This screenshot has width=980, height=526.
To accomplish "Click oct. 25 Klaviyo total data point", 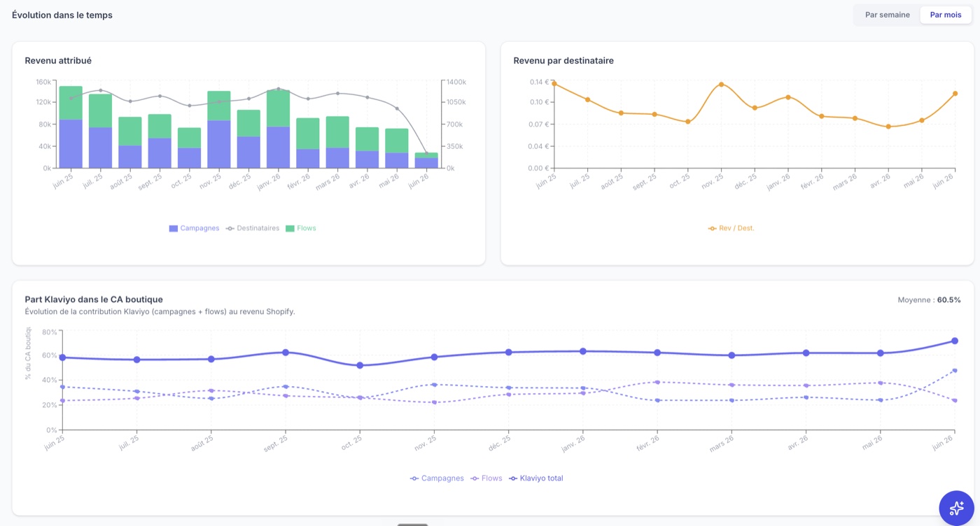I will coord(360,365).
